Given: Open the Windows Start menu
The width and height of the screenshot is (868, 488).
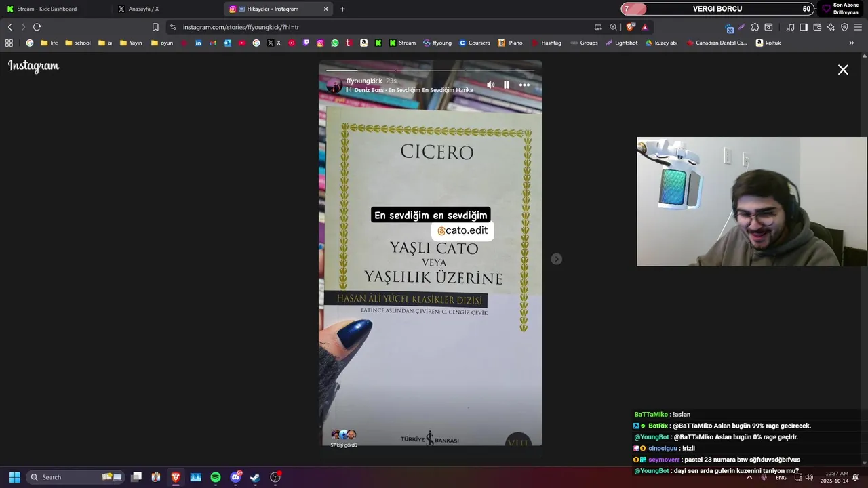Looking at the screenshot, I should coord(14,477).
